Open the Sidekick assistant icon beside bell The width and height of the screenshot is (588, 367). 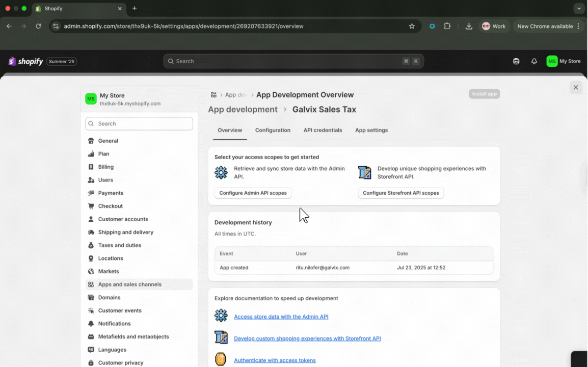click(x=516, y=61)
